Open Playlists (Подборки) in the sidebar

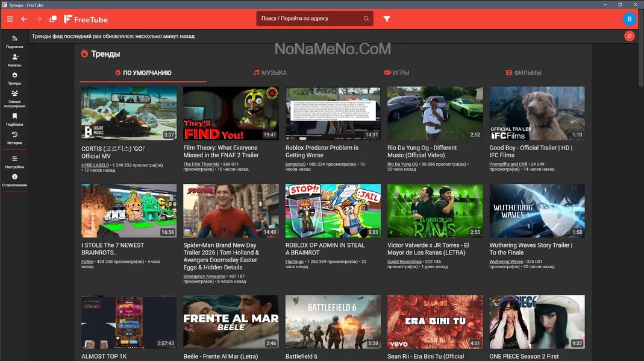(x=14, y=119)
